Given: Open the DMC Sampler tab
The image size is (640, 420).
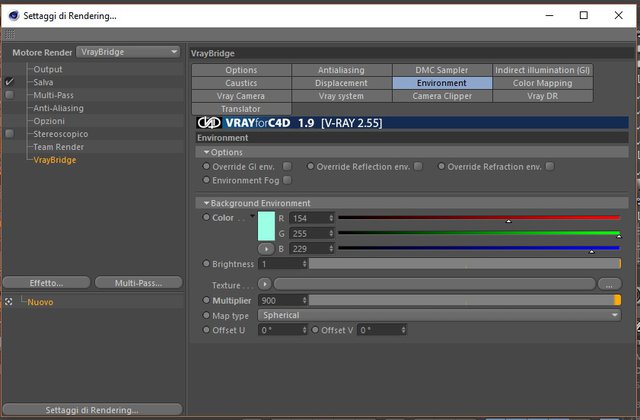Looking at the screenshot, I should click(442, 70).
